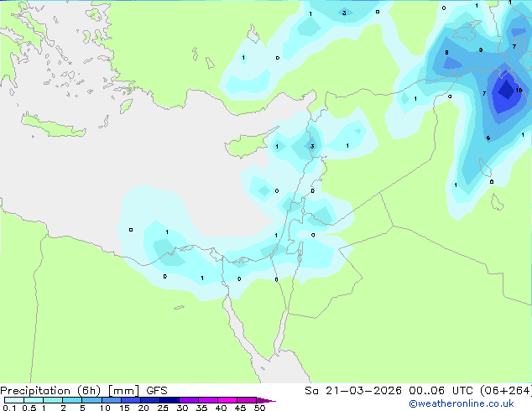Click the '25' legend scale label

[x=163, y=408]
